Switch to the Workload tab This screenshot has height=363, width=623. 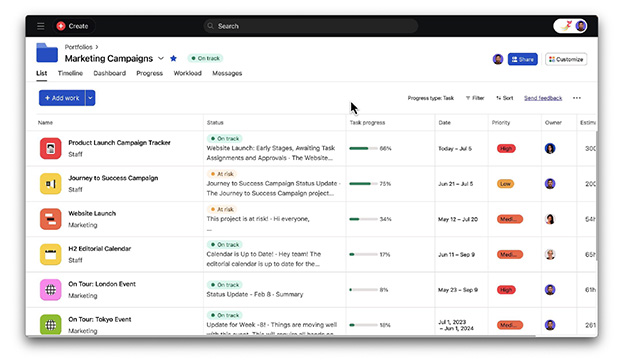pyautogui.click(x=188, y=73)
